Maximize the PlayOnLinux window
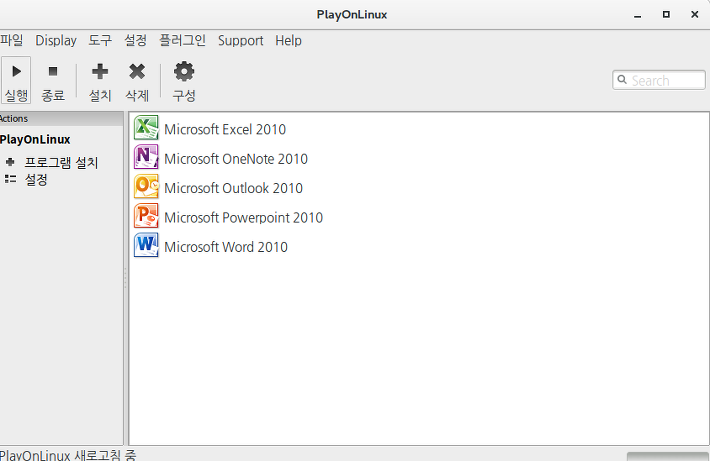The image size is (710, 461). pyautogui.click(x=666, y=14)
